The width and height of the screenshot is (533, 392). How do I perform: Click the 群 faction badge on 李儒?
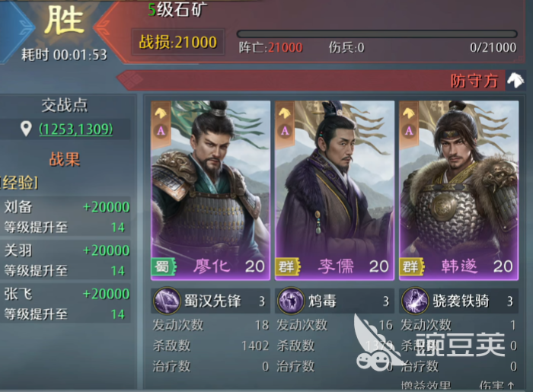coord(288,266)
